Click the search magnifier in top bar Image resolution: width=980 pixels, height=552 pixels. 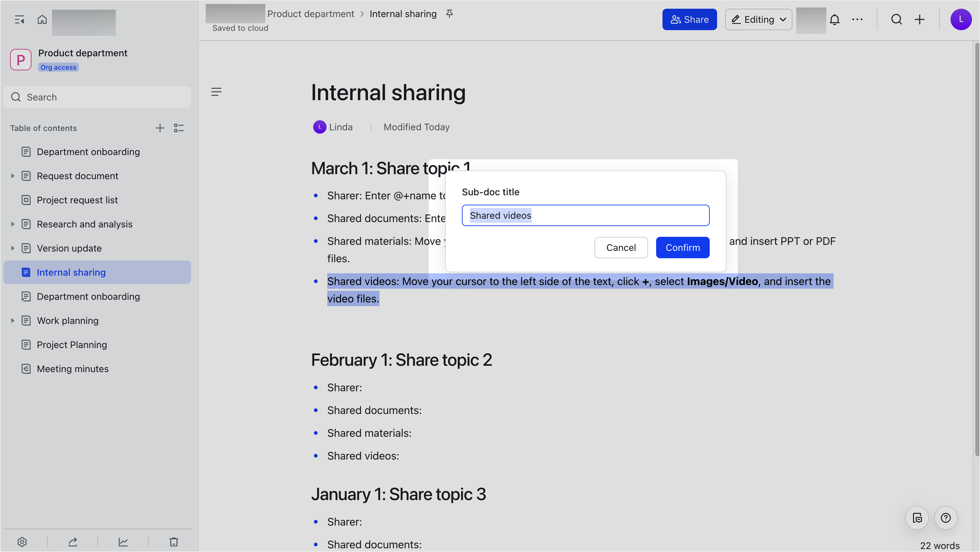click(896, 19)
